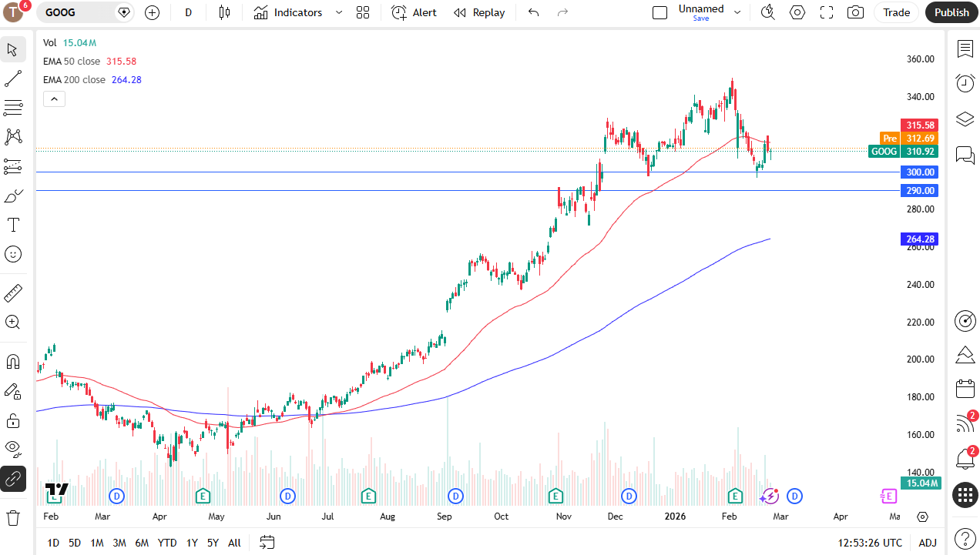Image resolution: width=980 pixels, height=555 pixels.
Task: Select the brush drawing tool
Action: 13,196
